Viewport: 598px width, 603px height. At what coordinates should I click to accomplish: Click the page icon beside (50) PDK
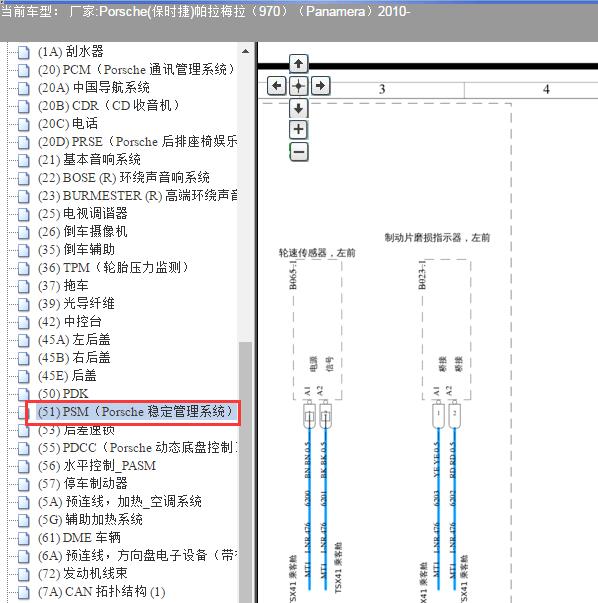pos(23,394)
